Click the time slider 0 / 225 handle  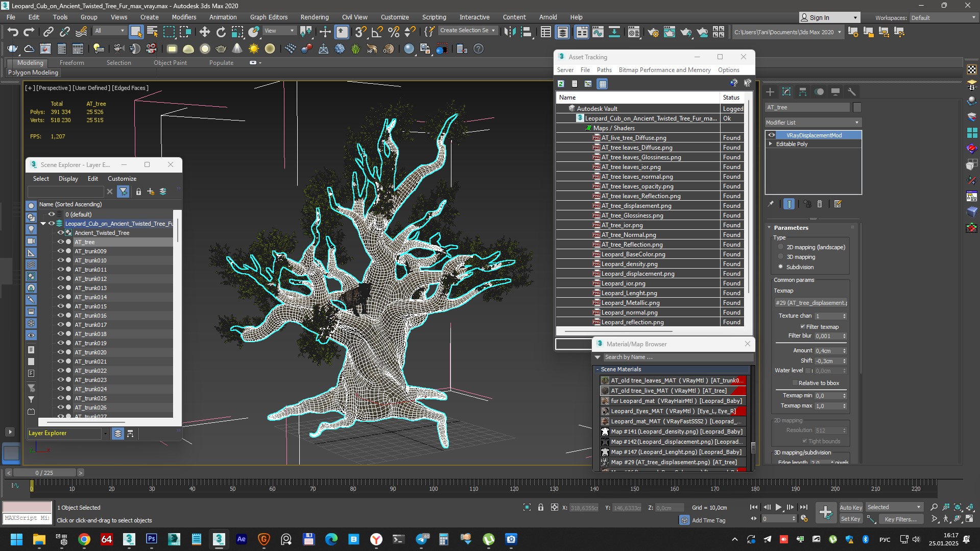click(44, 473)
